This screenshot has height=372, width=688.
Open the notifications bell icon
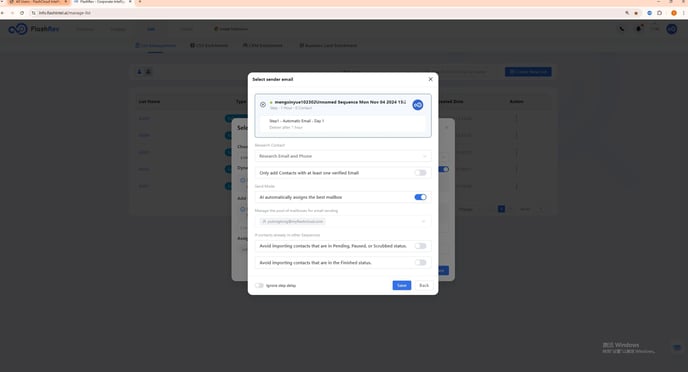pos(638,29)
